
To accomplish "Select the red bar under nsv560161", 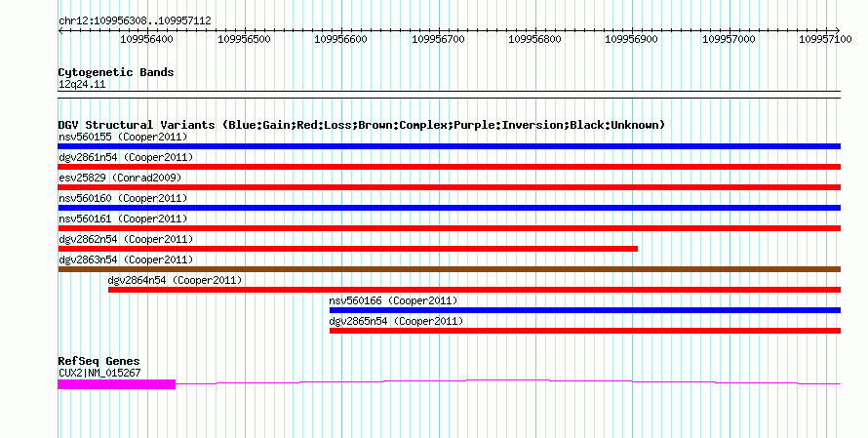I will [x=449, y=228].
